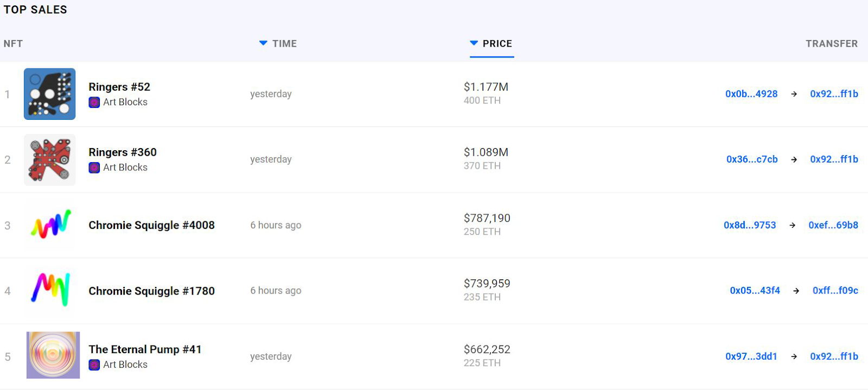Click the Chromie Squiggle #1780 squiggle image
868x390 pixels.
tap(51, 290)
